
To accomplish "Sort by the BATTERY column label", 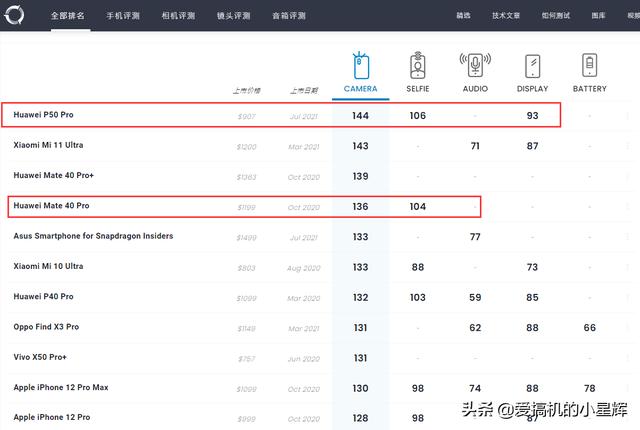I will (x=589, y=89).
